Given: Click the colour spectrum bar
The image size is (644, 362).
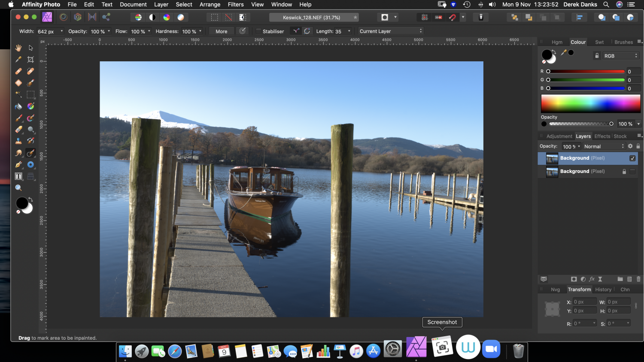Looking at the screenshot, I should [590, 104].
